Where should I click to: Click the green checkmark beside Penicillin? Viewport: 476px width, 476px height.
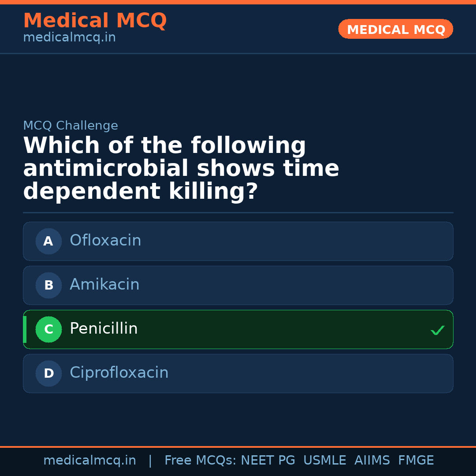(437, 330)
